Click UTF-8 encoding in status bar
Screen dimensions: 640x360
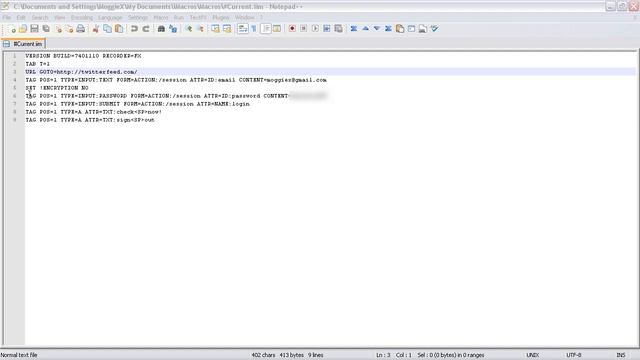[573, 355]
